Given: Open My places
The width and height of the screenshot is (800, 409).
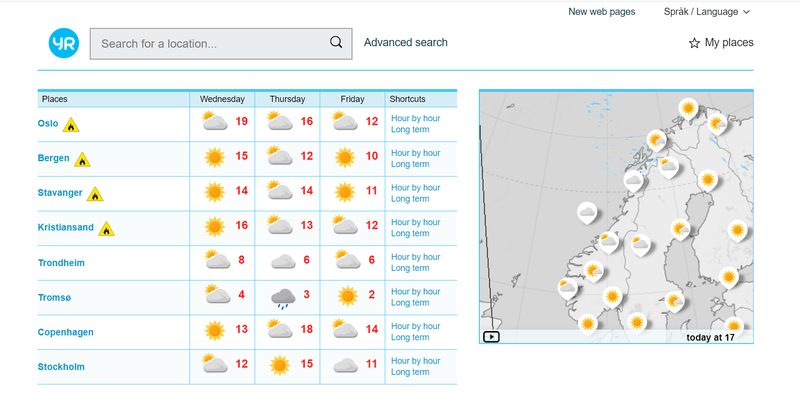Looking at the screenshot, I should pos(721,43).
